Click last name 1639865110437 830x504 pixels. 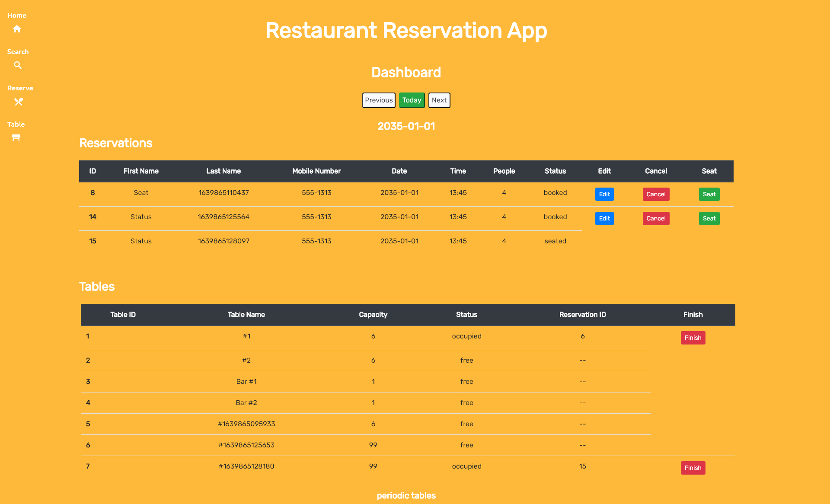point(223,193)
